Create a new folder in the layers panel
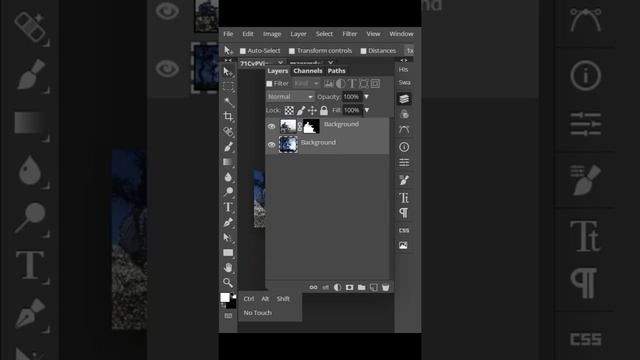Viewport: 640px width, 360px height. [361, 287]
